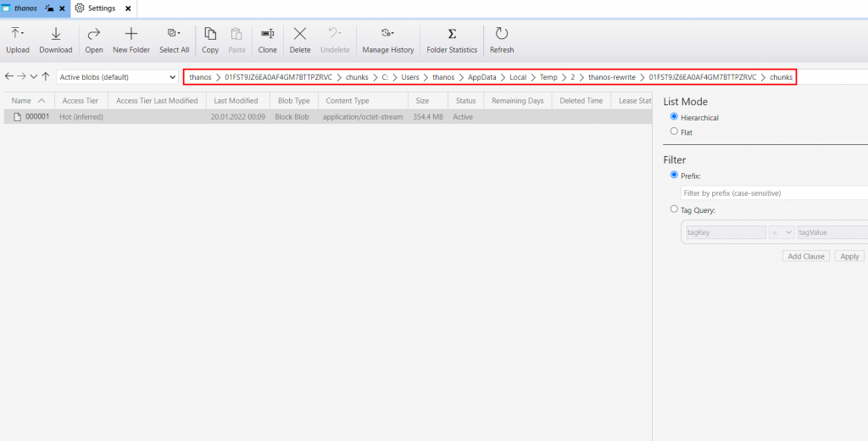The width and height of the screenshot is (868, 441).
Task: Clone the selected blob
Action: pyautogui.click(x=267, y=41)
